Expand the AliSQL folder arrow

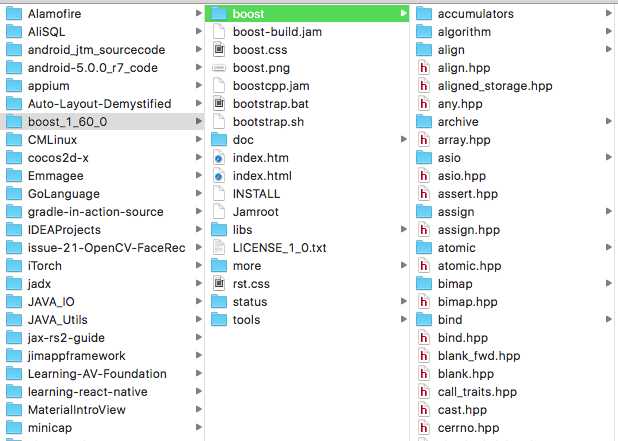199,31
